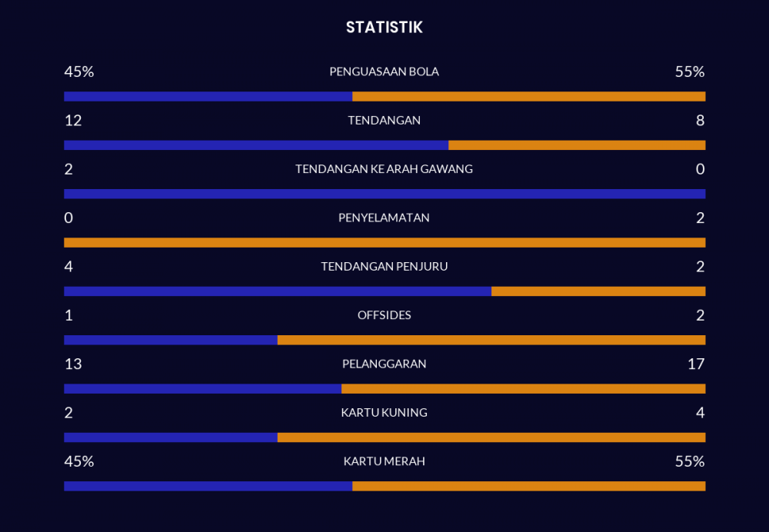
Task: Click the TENDANGAN PENJURU label
Action: coord(384,267)
